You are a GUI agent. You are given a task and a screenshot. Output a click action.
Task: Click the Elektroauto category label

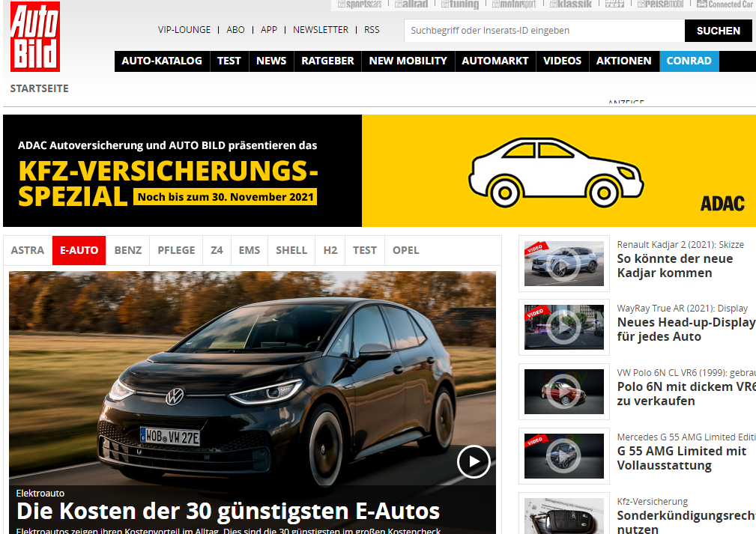(x=40, y=493)
